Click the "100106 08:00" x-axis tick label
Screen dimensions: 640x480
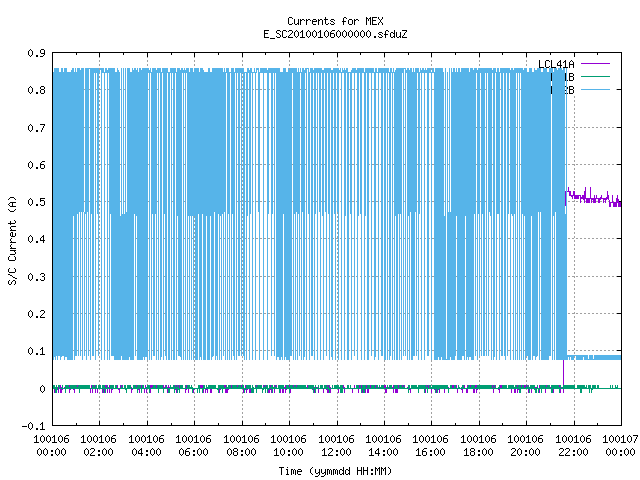[x=241, y=446]
